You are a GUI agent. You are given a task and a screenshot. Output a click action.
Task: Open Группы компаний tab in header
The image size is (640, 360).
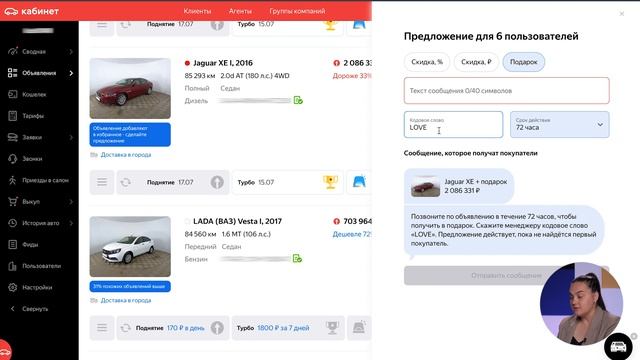[297, 11]
